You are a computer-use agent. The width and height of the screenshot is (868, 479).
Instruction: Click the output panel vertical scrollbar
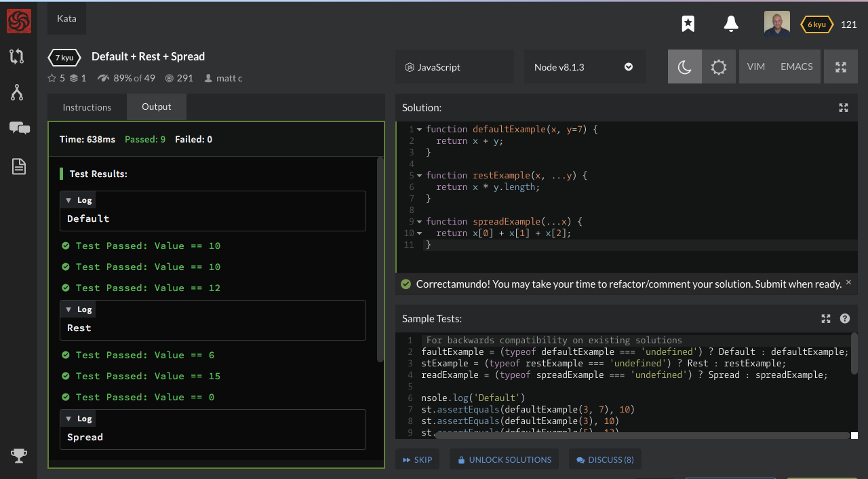tap(380, 260)
